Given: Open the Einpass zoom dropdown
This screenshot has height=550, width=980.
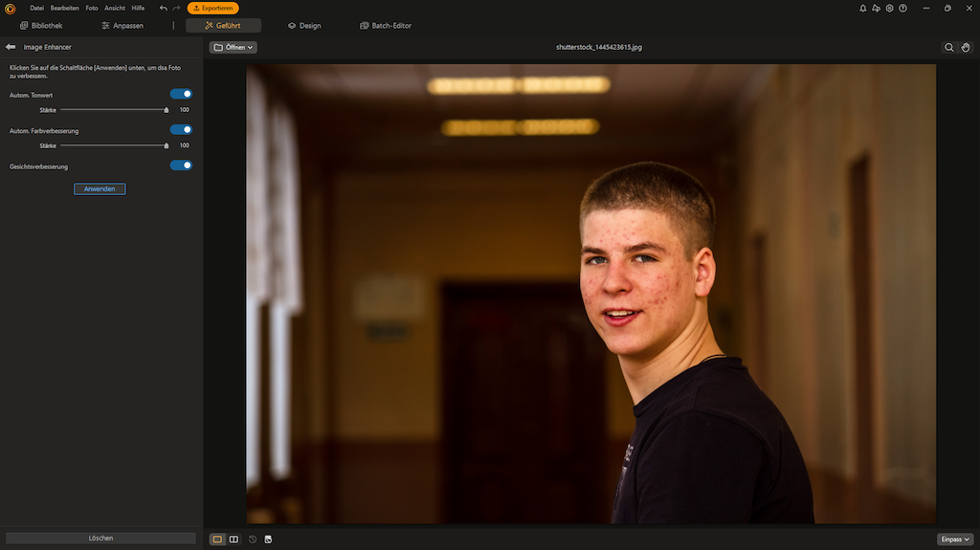Looking at the screenshot, I should [954, 539].
